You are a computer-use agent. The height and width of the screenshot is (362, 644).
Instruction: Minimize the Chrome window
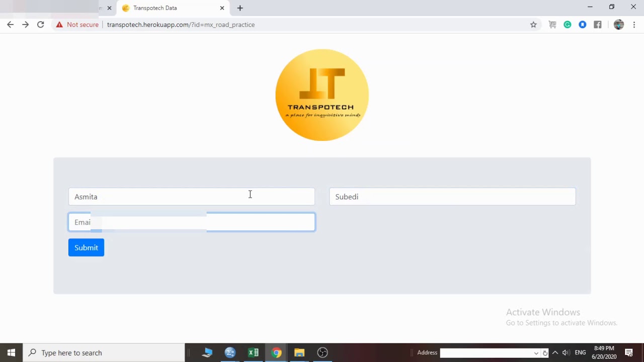pyautogui.click(x=590, y=7)
